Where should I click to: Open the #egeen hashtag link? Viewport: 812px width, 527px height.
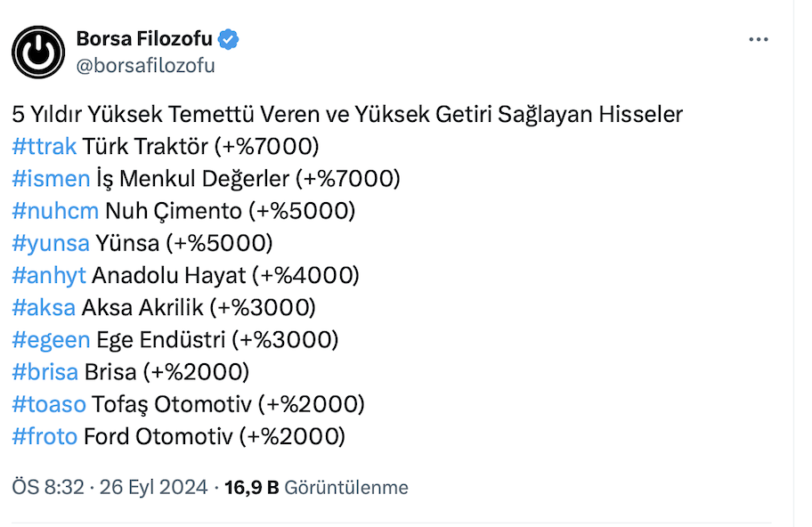(x=51, y=340)
